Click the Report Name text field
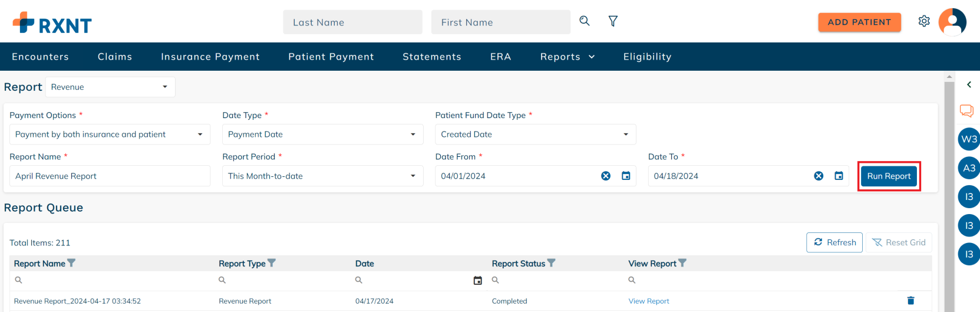This screenshot has width=980, height=312. point(110,176)
